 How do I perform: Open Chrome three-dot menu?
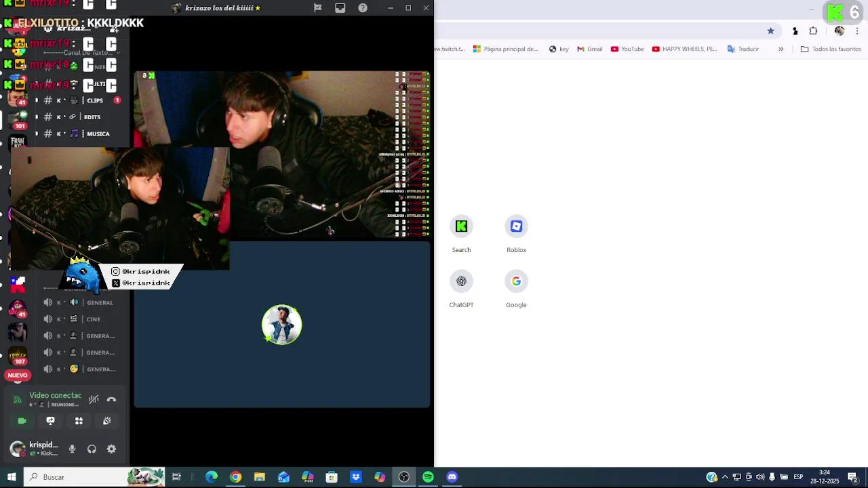tap(859, 31)
